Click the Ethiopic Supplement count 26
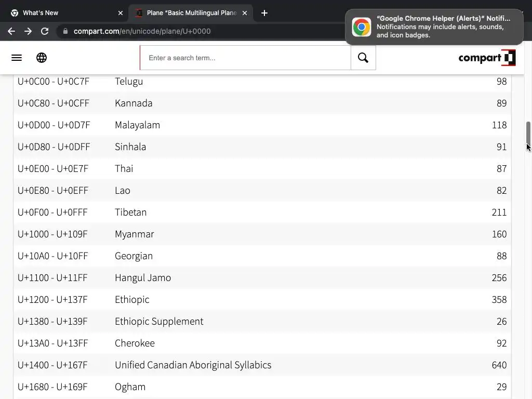532x399 pixels. [x=501, y=321]
